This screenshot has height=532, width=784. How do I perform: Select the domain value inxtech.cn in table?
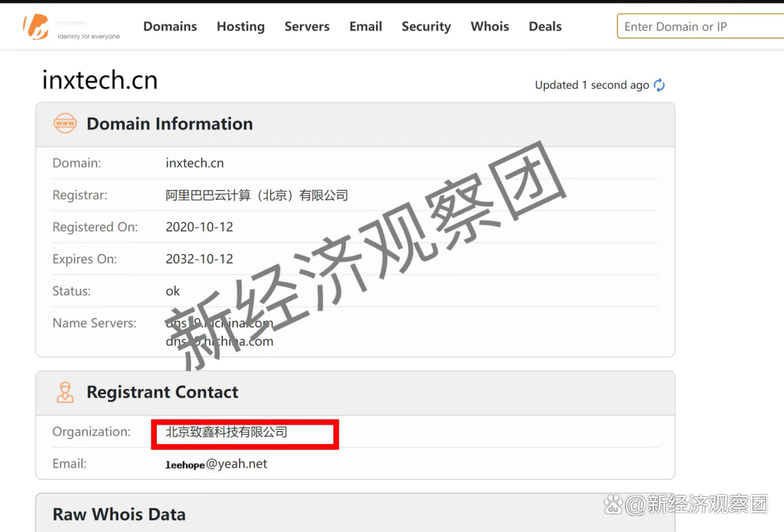[x=195, y=163]
